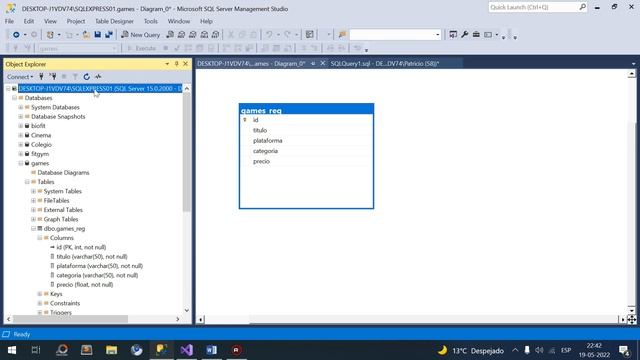The image size is (640, 360).
Task: Click the Connect Object Explorer plug icon
Action: pos(41,76)
